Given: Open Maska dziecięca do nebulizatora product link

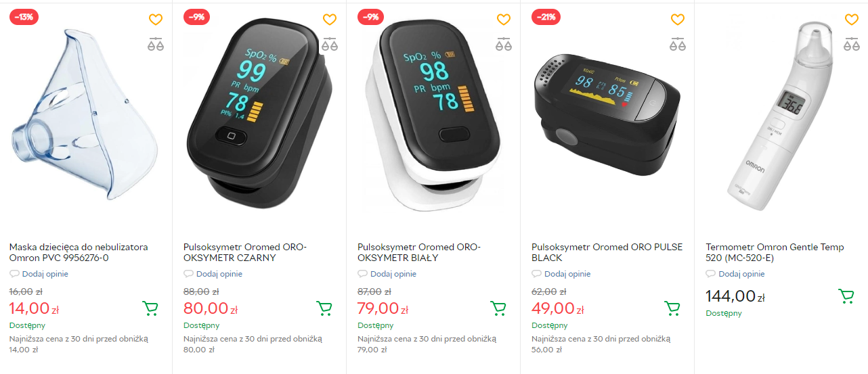Looking at the screenshot, I should point(79,252).
